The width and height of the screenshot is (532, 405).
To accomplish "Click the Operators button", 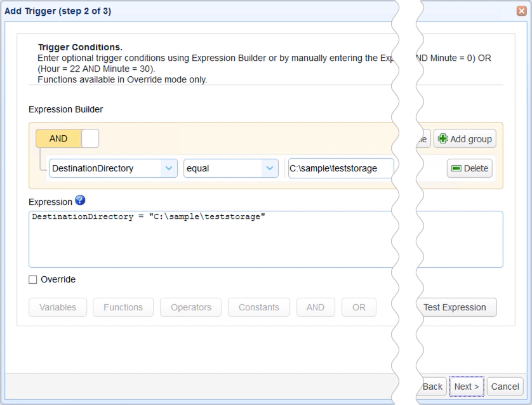I will point(190,307).
